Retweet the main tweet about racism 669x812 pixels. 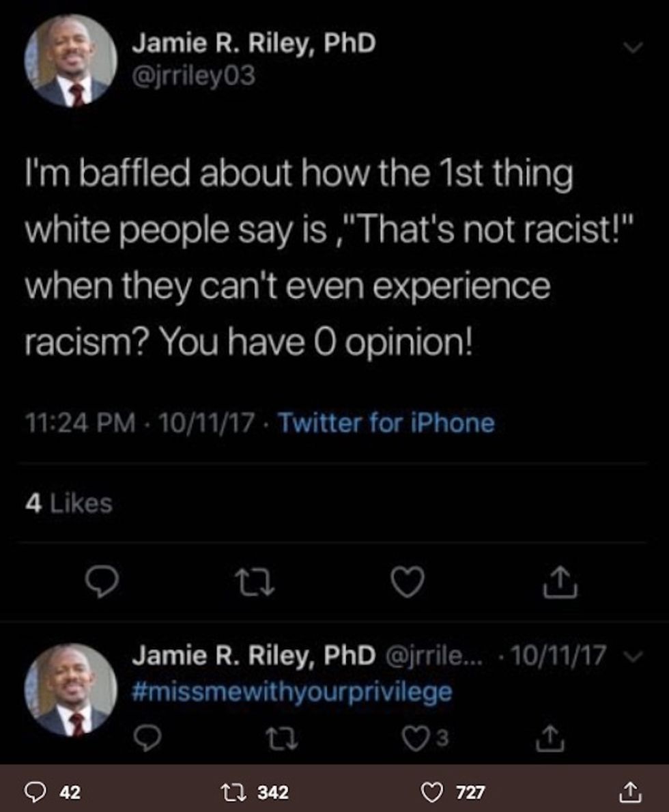point(255,583)
